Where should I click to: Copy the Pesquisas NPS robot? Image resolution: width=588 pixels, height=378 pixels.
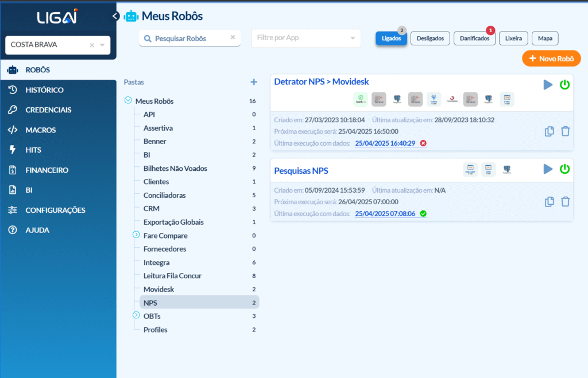549,201
